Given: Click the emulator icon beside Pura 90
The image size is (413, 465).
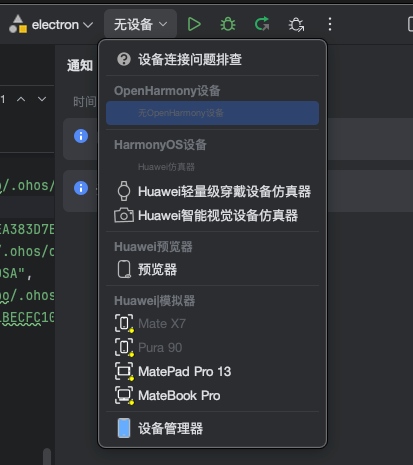Looking at the screenshot, I should pyautogui.click(x=124, y=347).
